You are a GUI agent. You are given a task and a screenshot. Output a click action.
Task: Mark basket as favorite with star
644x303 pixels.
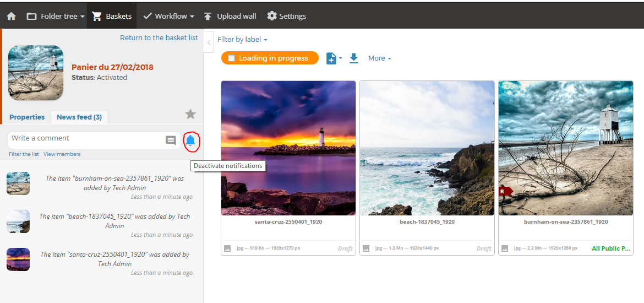[190, 114]
